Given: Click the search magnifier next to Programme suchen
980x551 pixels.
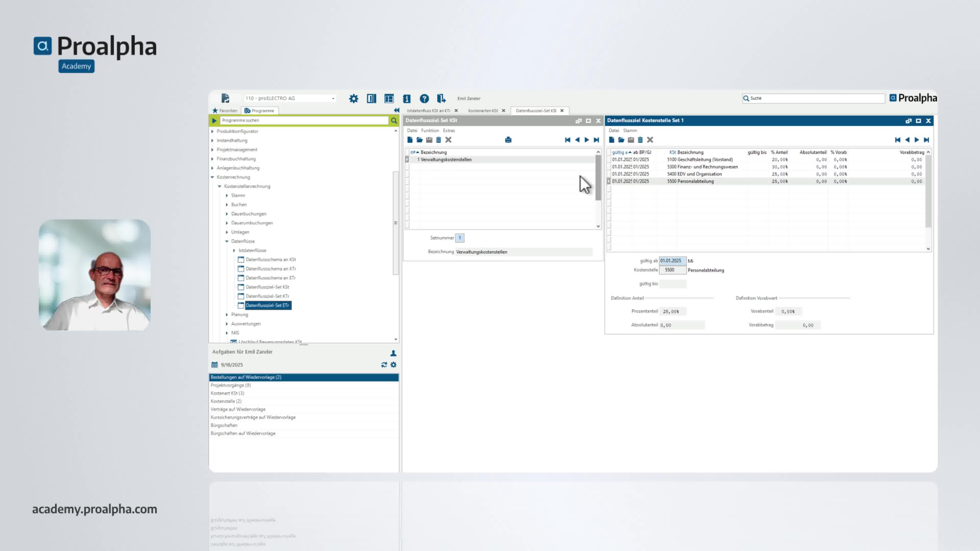Looking at the screenshot, I should point(394,121).
